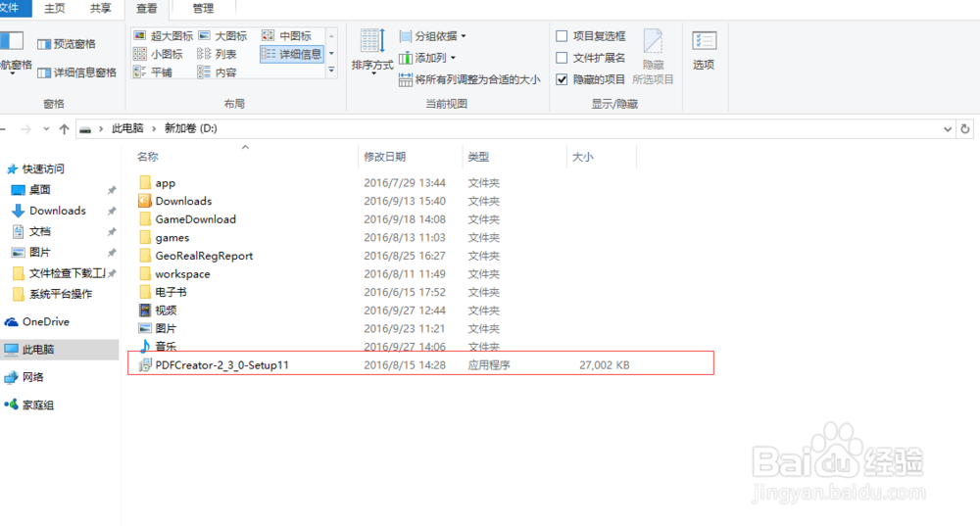This screenshot has height=526, width=980.
Task: Expand the layout gallery more arrow
Action: point(332,71)
